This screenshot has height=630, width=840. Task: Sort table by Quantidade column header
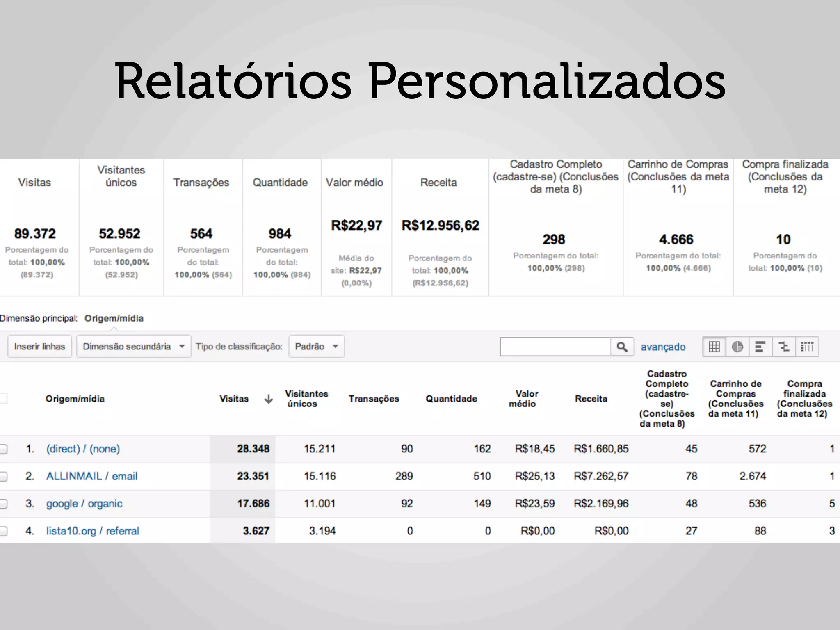[x=451, y=399]
